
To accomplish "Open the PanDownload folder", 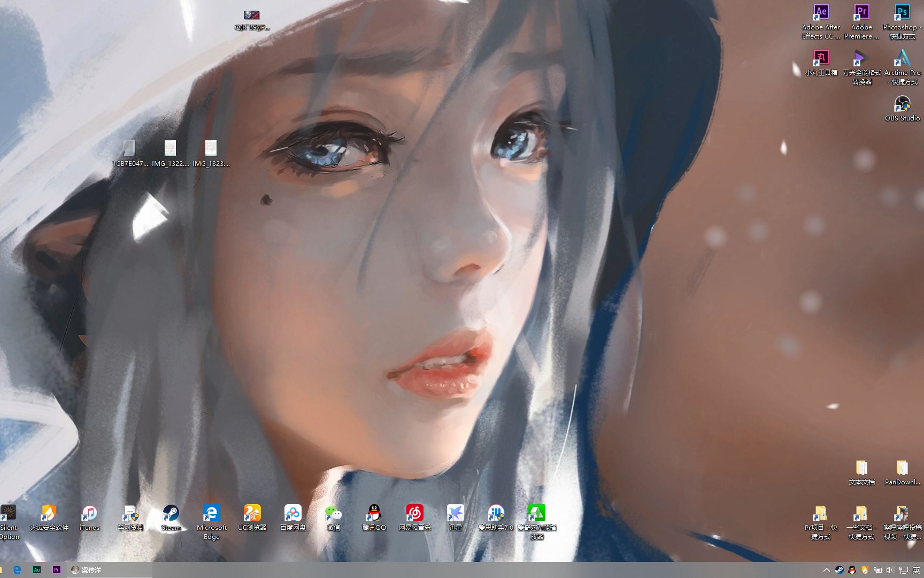I will 902,473.
